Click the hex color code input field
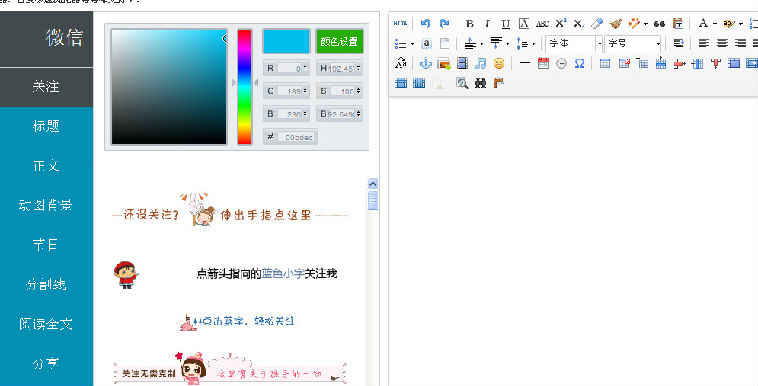Viewport: 758px width, 386px height. (291, 137)
